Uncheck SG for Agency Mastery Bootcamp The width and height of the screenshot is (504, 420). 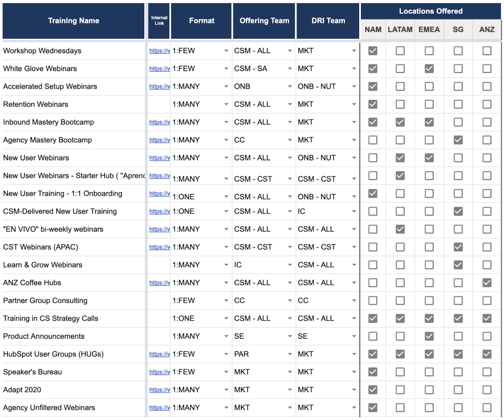tap(458, 140)
